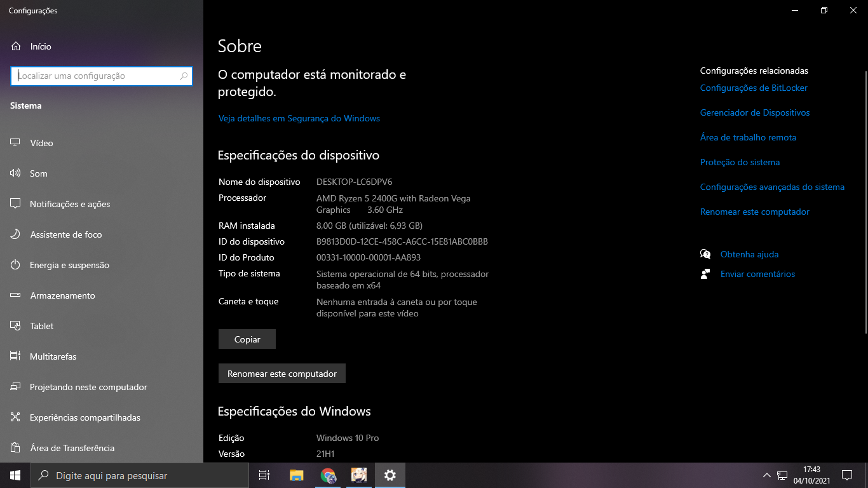Image resolution: width=868 pixels, height=488 pixels.
Task: Go to Início home icon
Action: click(16, 46)
